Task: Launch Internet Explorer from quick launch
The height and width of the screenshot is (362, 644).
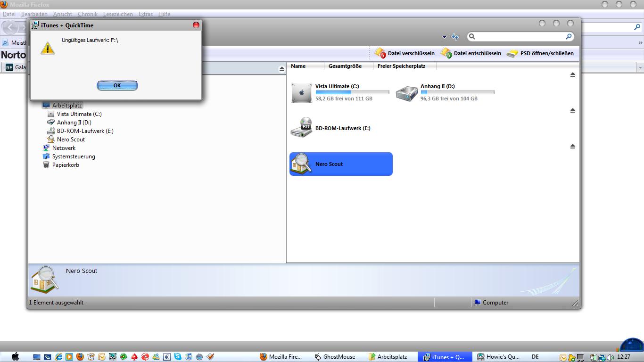Action: coord(58,357)
